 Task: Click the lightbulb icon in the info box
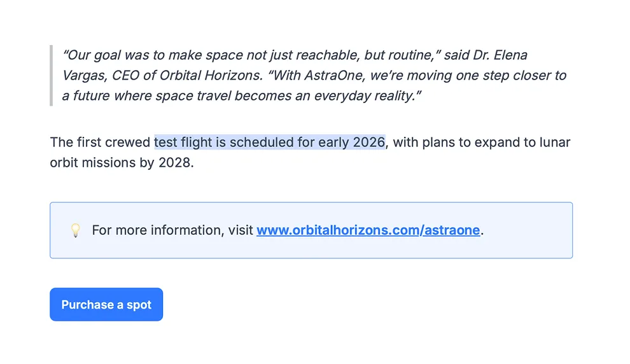point(75,230)
